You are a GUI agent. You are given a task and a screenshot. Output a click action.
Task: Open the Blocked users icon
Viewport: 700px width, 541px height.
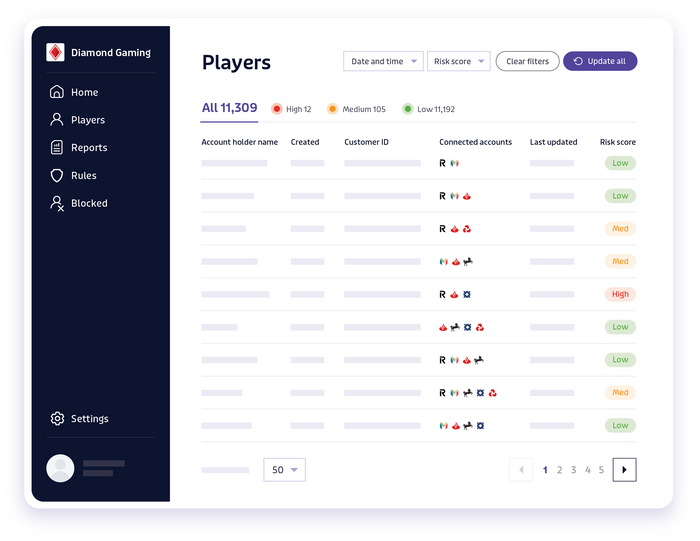(x=57, y=203)
